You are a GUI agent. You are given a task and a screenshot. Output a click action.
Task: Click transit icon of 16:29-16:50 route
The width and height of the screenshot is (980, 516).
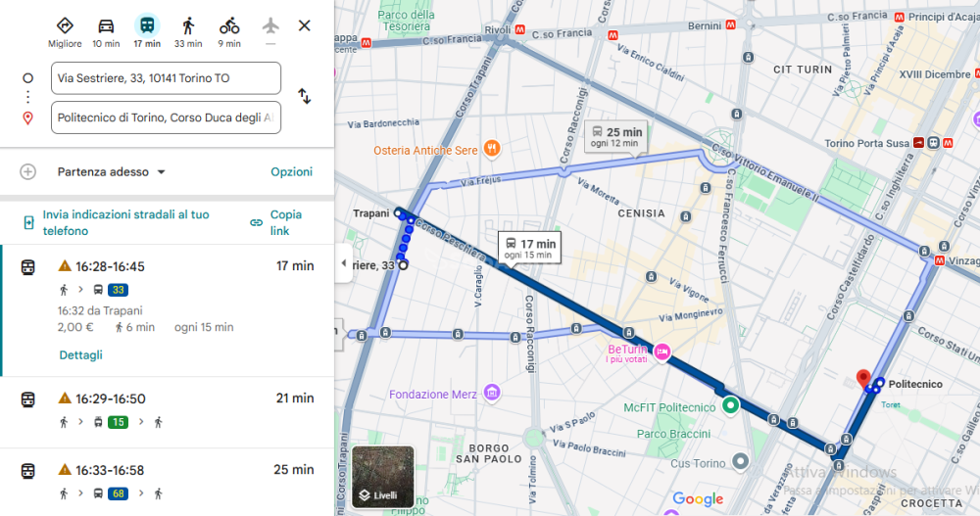(x=28, y=399)
